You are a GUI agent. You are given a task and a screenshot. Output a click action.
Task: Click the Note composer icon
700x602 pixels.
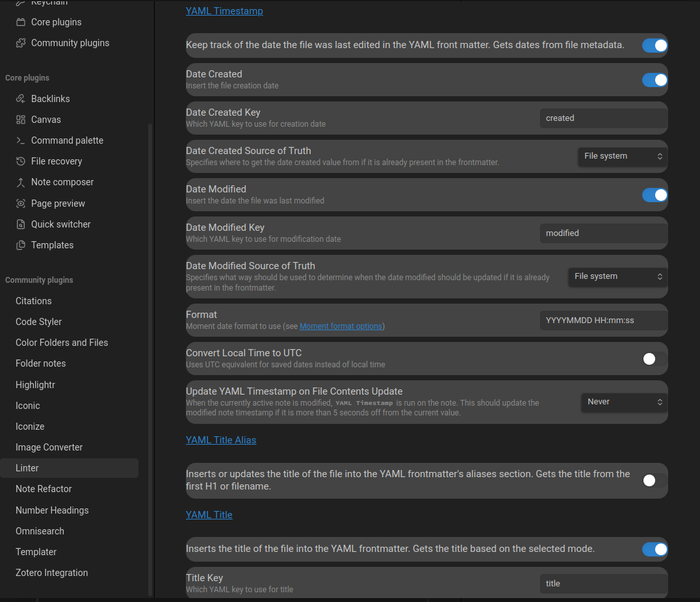coord(21,182)
